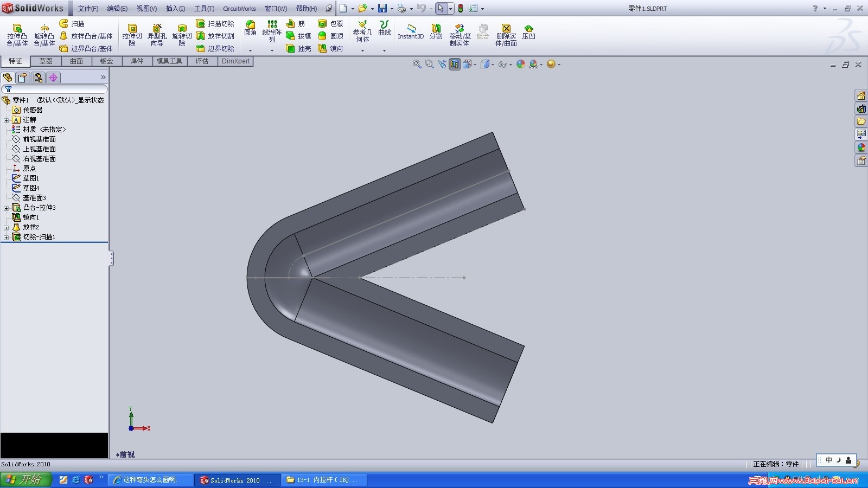Image resolution: width=868 pixels, height=488 pixels.
Task: Click the Swept Cut (扫描切除) tool
Action: pyautogui.click(x=215, y=24)
